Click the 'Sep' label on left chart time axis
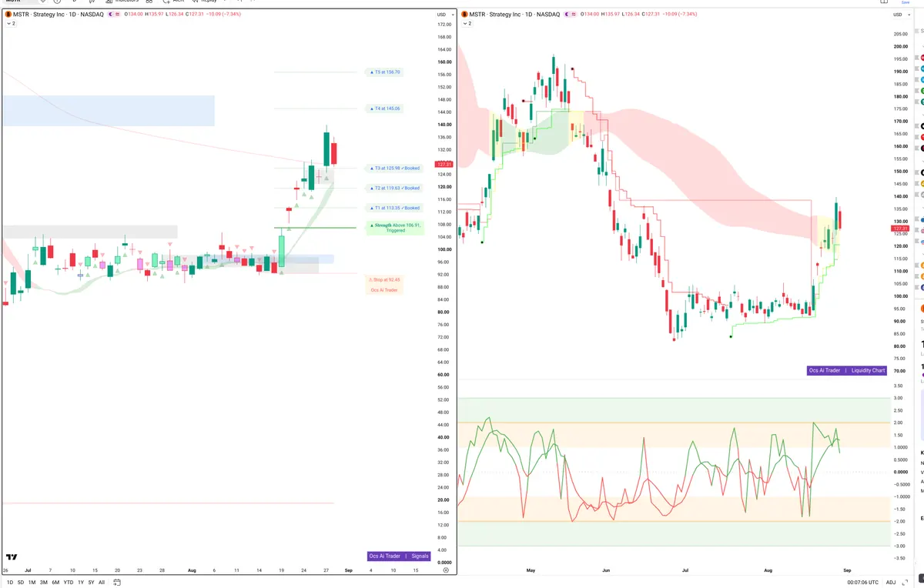Viewport: 924px width, 588px height. (x=348, y=570)
